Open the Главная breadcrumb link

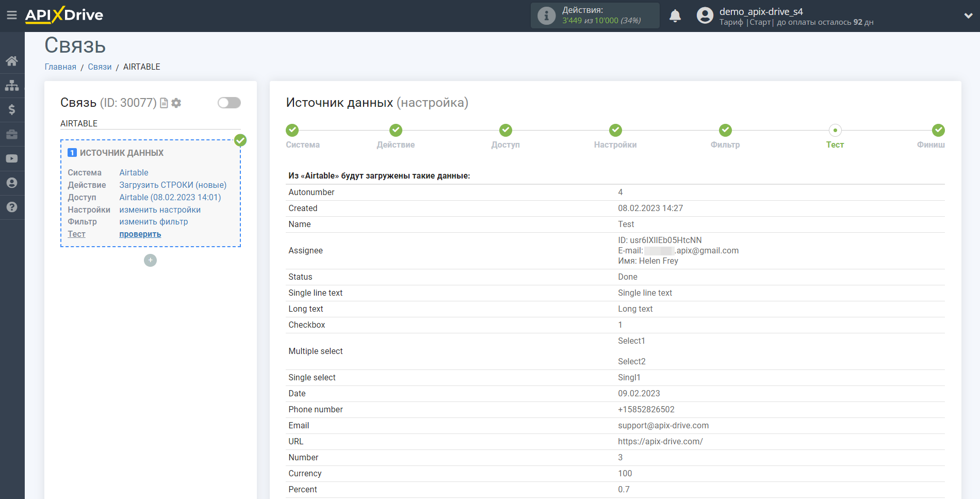point(60,67)
